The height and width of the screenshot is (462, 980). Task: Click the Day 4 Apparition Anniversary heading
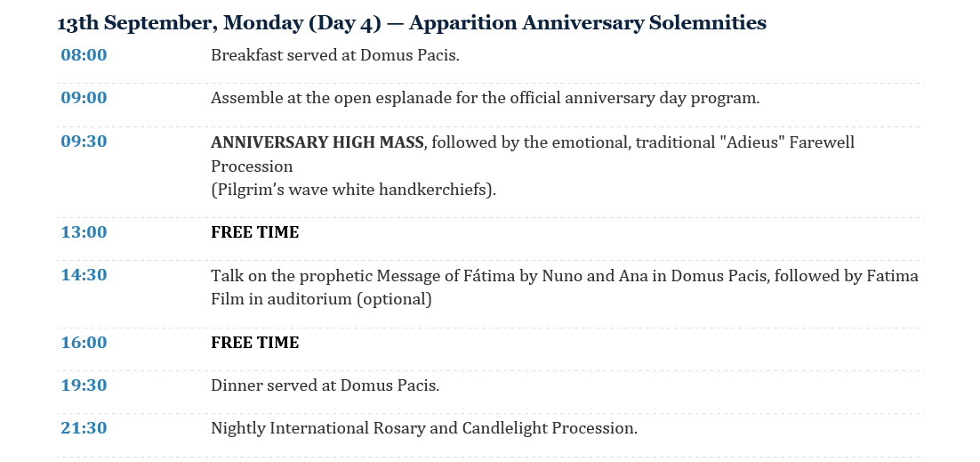(x=411, y=23)
